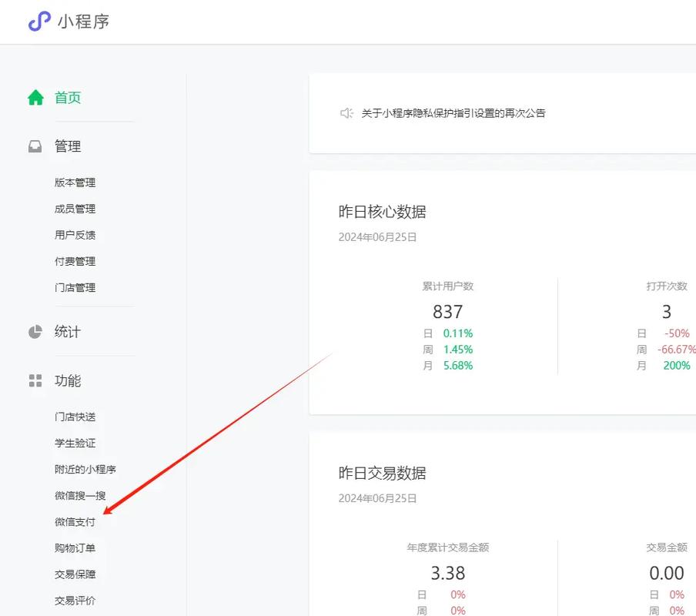Screen dimensions: 696x616
Task: Go to 成员管理 page
Action: [x=75, y=209]
